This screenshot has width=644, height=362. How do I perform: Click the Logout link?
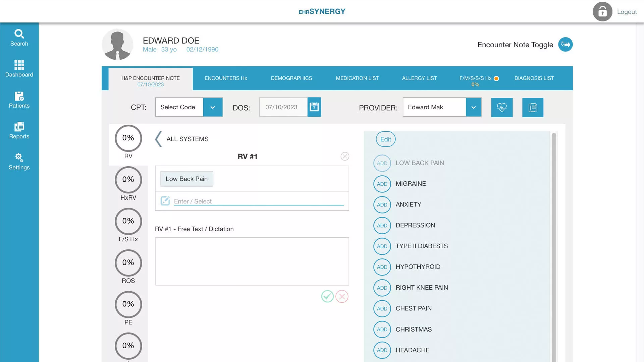(627, 12)
